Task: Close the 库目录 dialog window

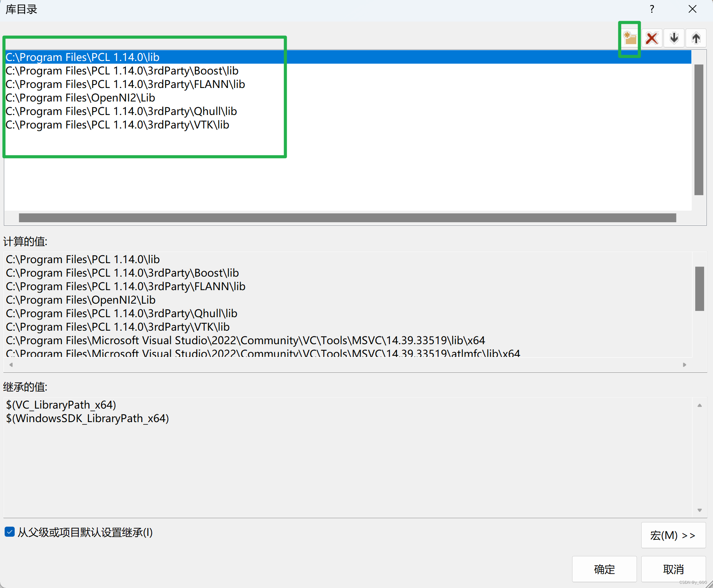Action: point(693,9)
